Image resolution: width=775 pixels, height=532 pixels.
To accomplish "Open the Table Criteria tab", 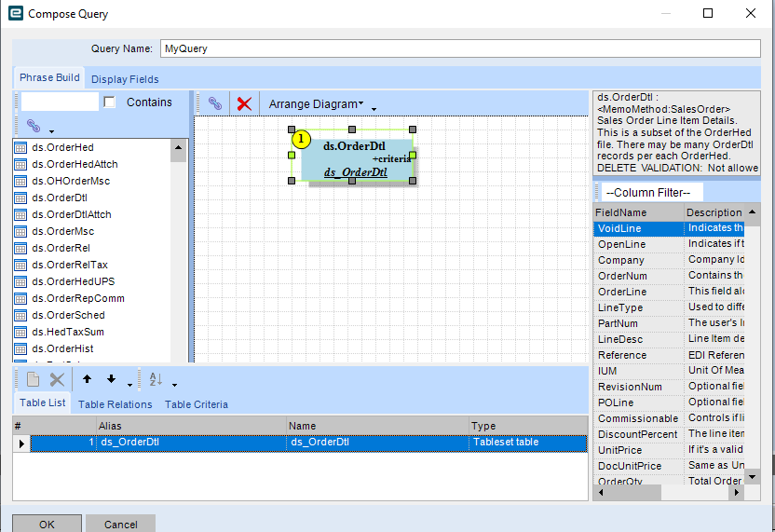I will tap(196, 404).
